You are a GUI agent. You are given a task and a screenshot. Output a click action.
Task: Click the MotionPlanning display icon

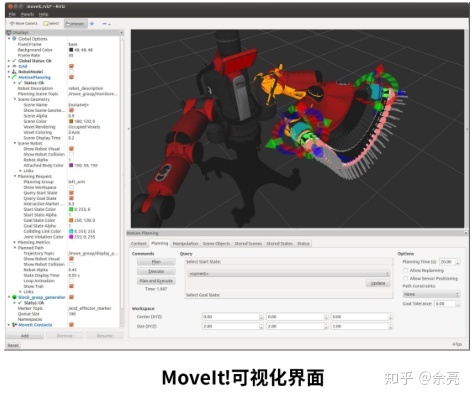point(14,77)
